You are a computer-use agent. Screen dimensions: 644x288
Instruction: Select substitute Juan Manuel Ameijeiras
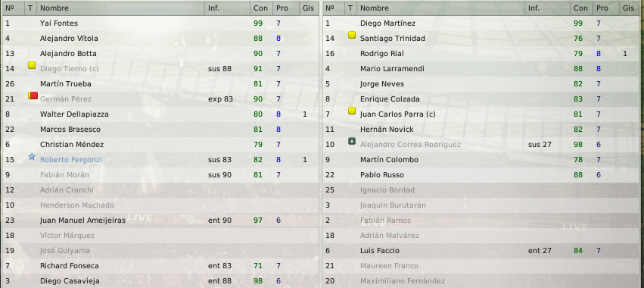[160, 220]
